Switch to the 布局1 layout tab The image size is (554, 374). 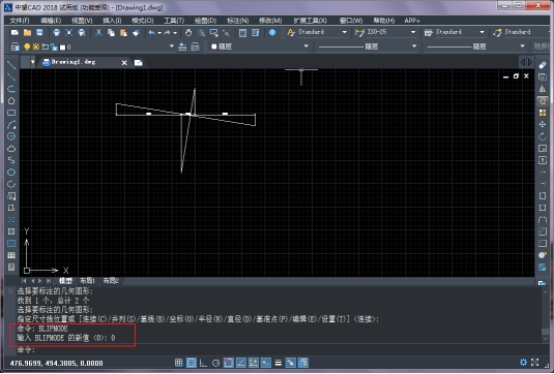(x=87, y=281)
